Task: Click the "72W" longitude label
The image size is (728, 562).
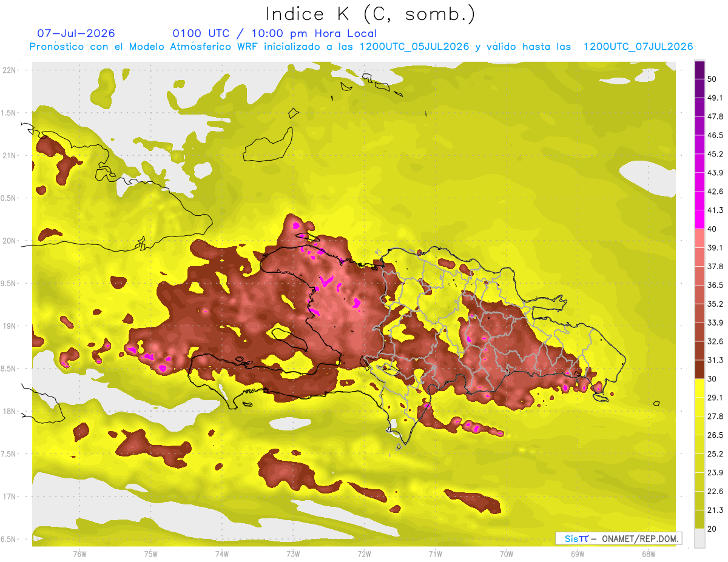Action: point(364,554)
